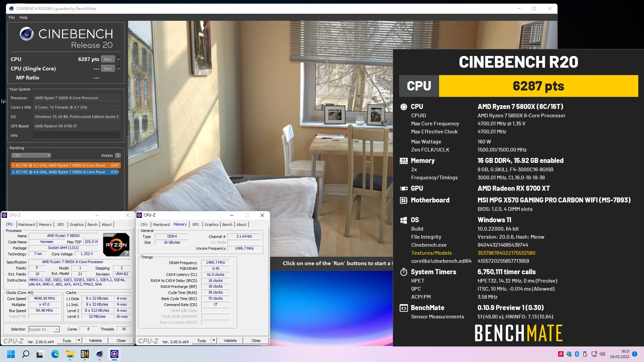
Task: Open the Cinebench taskbar icon
Action: point(100,354)
